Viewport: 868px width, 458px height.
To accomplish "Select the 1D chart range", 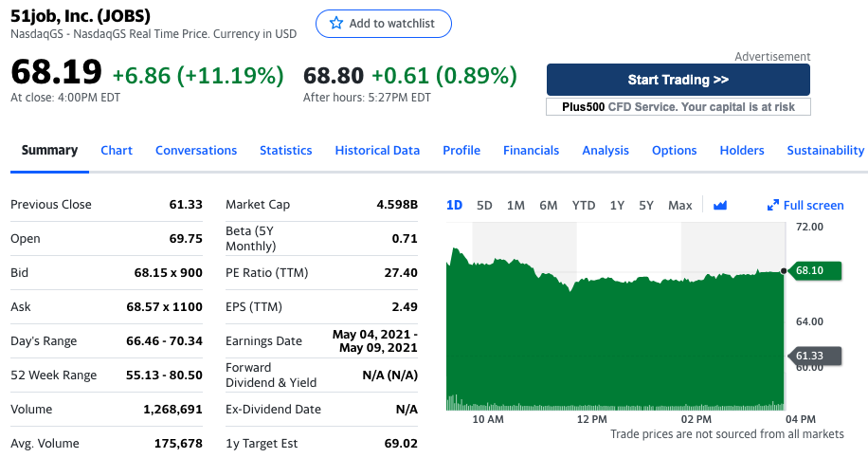I will (454, 206).
